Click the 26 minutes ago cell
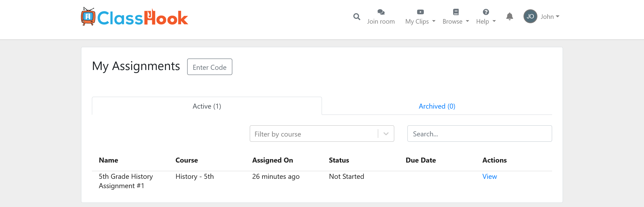Screen dimensions: 644x207 276,176
